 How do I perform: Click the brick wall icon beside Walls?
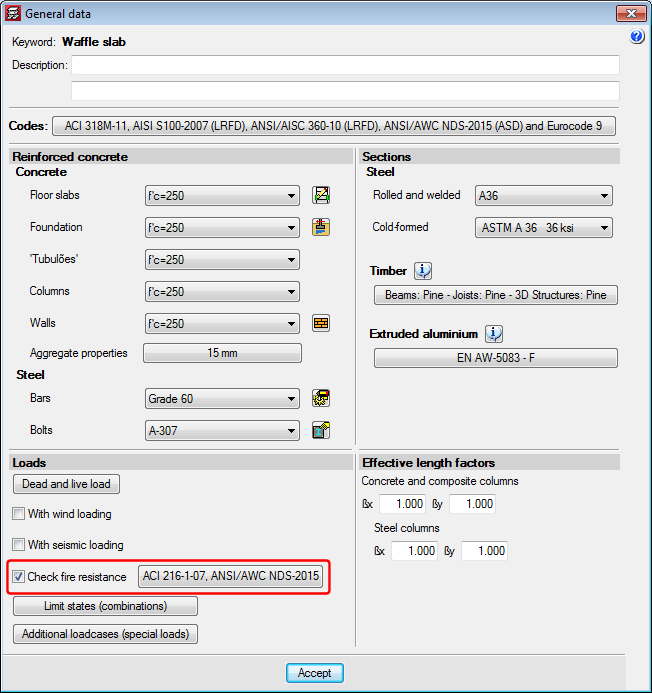coord(321,323)
